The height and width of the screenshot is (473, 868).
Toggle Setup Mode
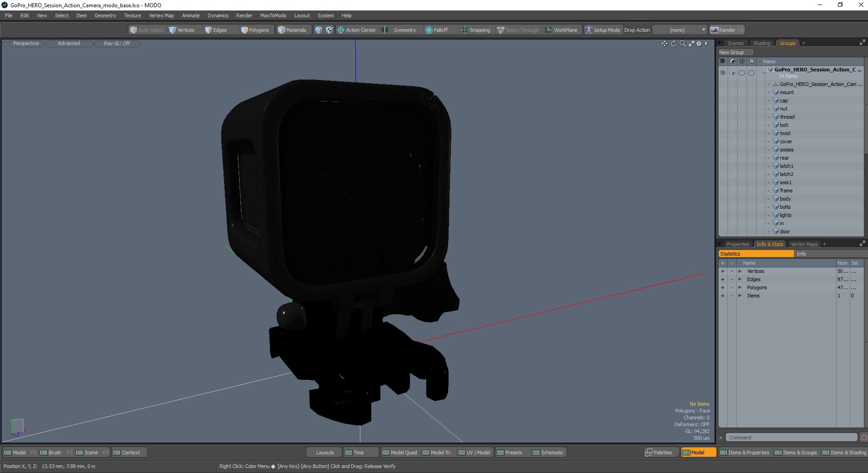[x=603, y=30]
